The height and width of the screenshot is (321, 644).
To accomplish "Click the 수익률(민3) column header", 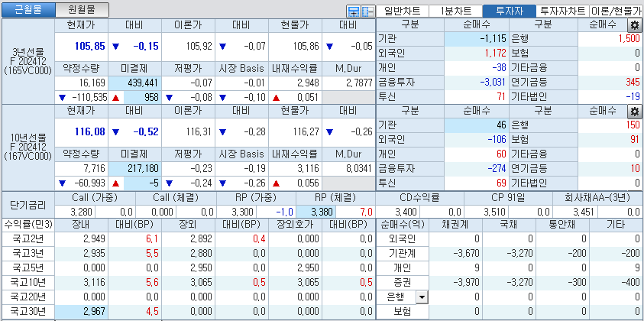I will tap(28, 225).
